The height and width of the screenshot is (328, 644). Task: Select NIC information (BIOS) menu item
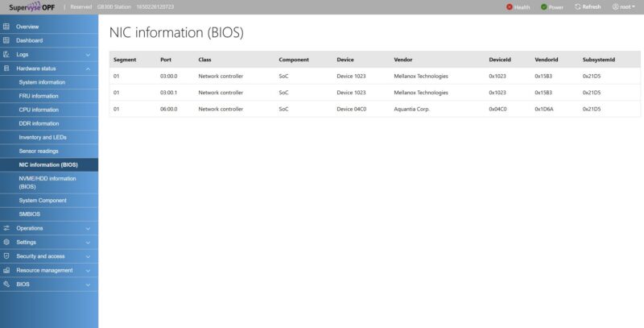pos(48,165)
